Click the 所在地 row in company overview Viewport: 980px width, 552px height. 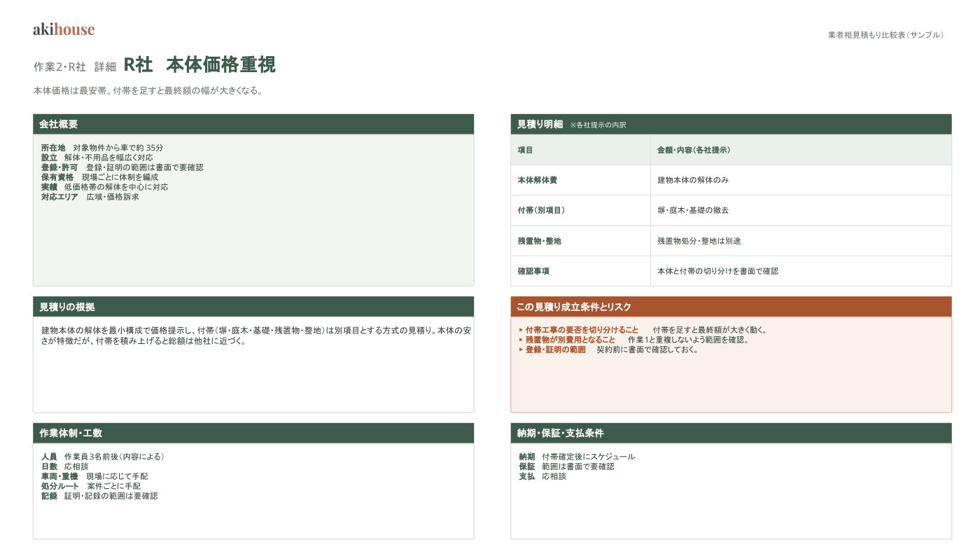point(102,148)
